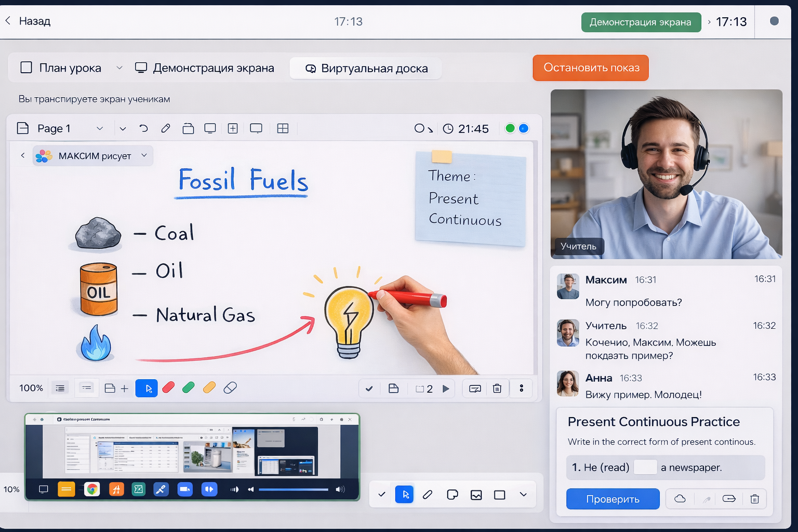Click the trash icon near the play controls
Viewport: 798px width, 532px height.
click(x=497, y=388)
